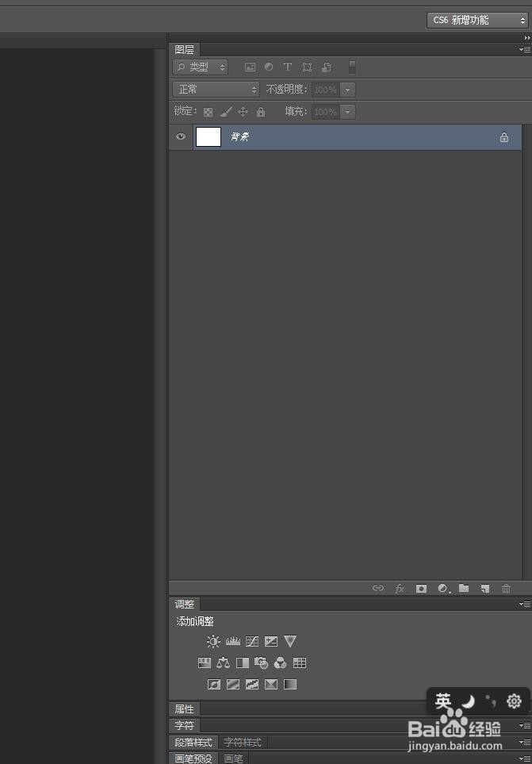532x764 pixels.
Task: Add an Invert adjustment
Action: click(x=214, y=684)
